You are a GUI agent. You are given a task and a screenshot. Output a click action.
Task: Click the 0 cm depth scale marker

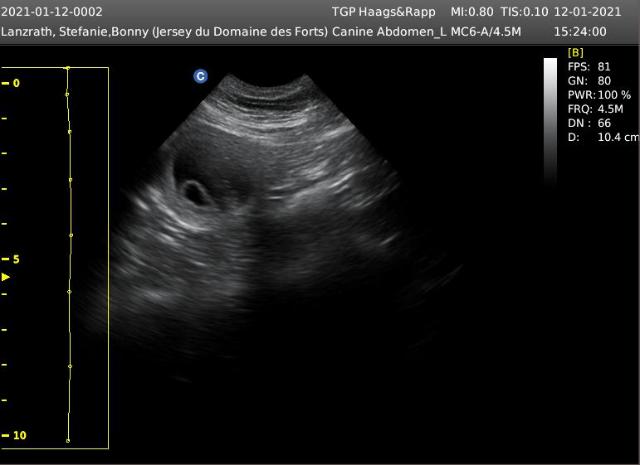pos(15,83)
